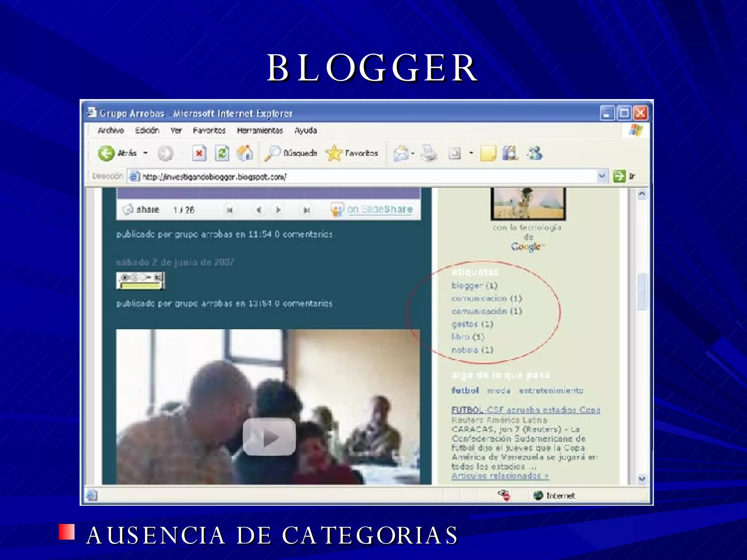Go to Home page icon
The height and width of the screenshot is (560, 747).
point(245,153)
